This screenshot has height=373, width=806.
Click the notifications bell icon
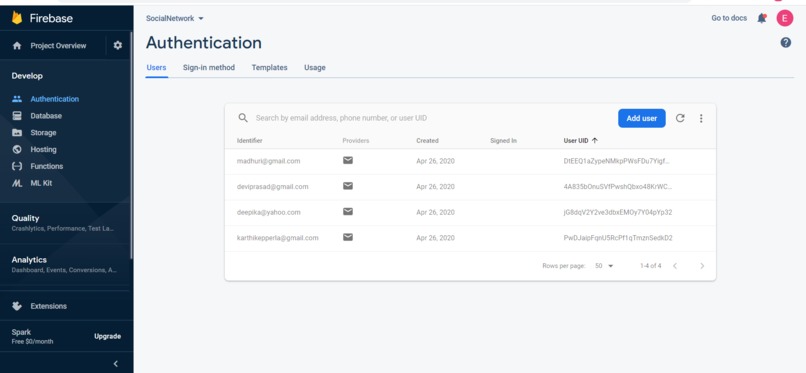pos(762,18)
